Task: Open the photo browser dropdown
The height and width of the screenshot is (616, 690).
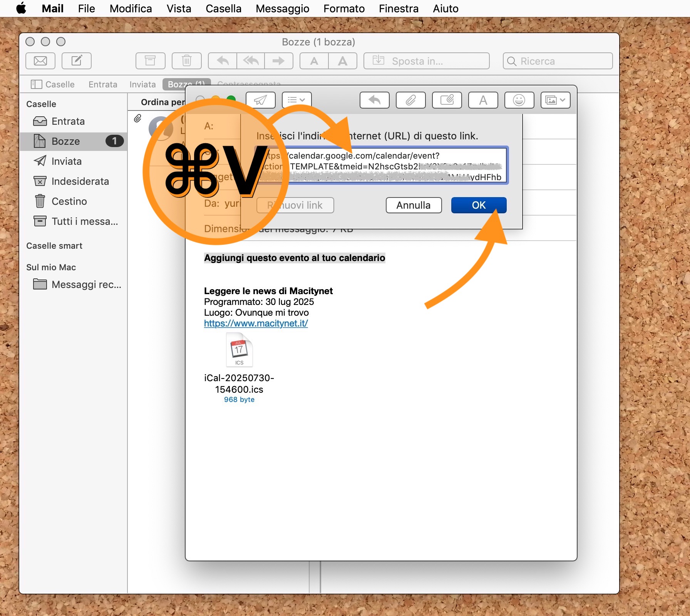Action: click(555, 100)
